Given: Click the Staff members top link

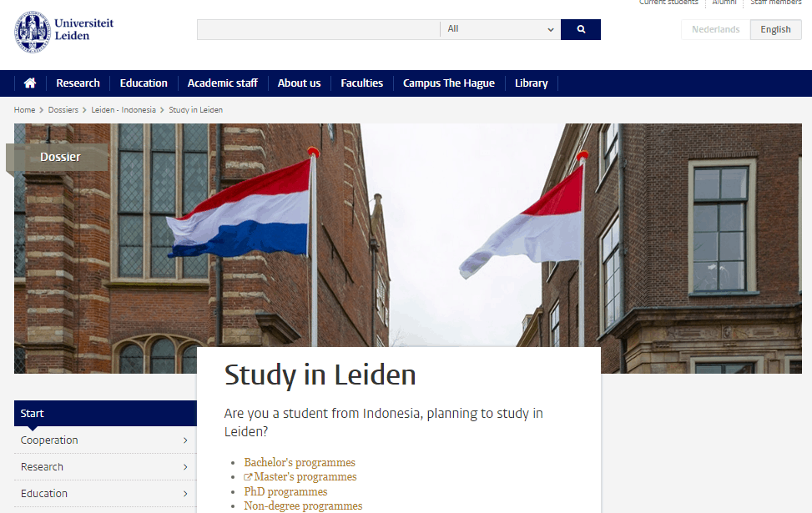Looking at the screenshot, I should pos(776,3).
